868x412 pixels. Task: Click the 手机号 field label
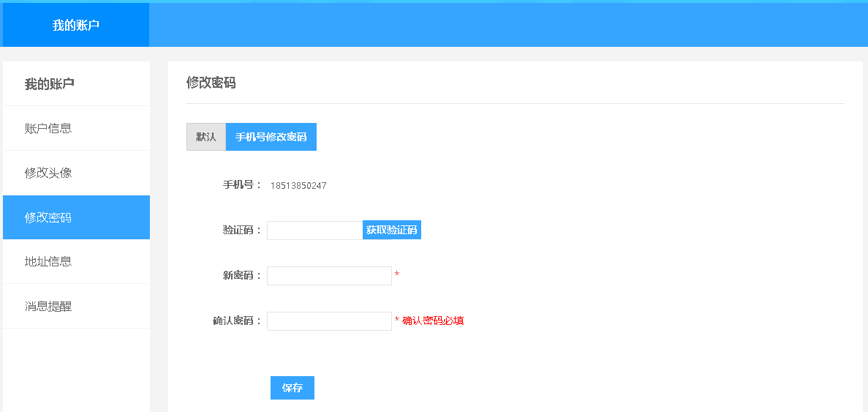tap(241, 185)
